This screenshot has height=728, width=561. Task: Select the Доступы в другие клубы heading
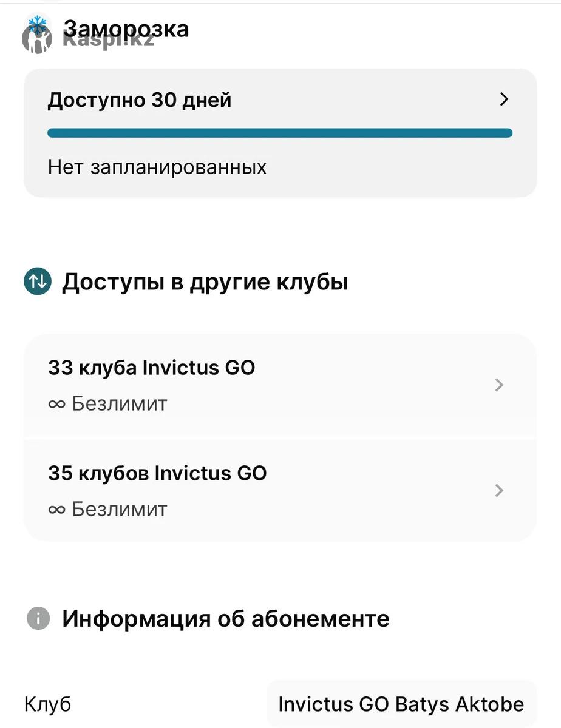pyautogui.click(x=205, y=282)
